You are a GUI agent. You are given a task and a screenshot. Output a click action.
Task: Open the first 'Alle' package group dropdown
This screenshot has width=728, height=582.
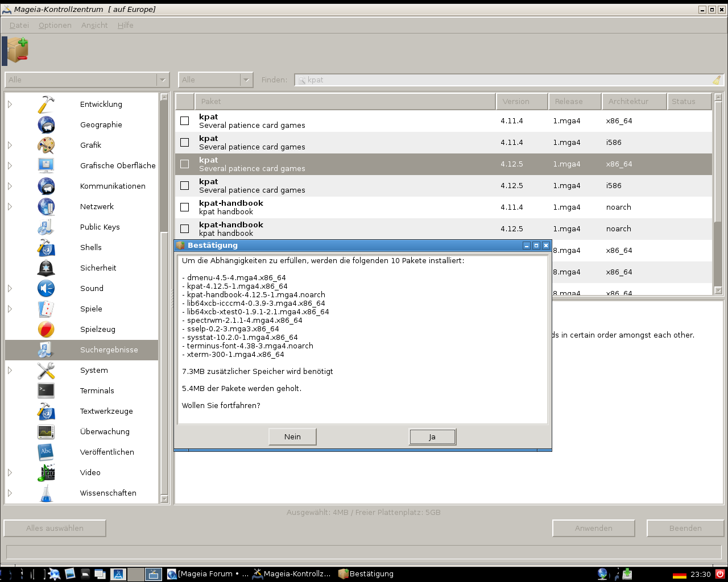coord(87,80)
